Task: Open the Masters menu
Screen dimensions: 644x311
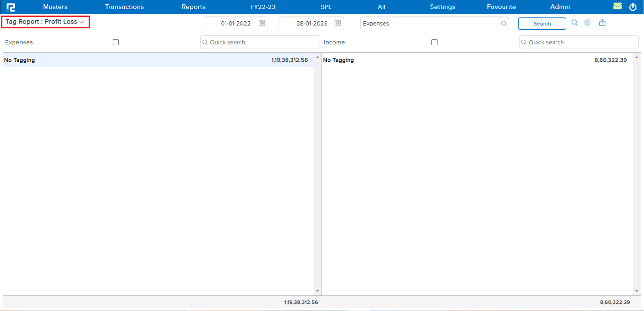Action: point(55,7)
